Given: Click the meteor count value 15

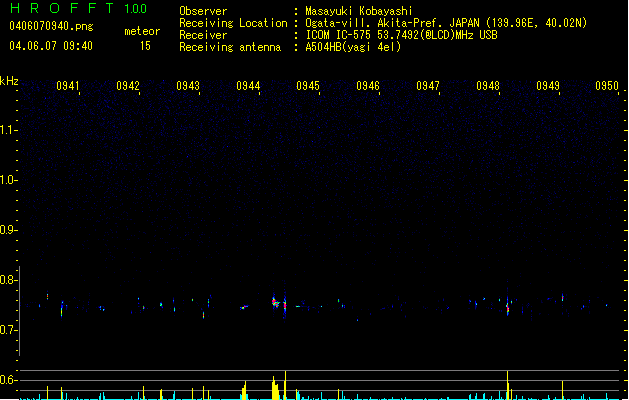Looking at the screenshot, I should tap(145, 46).
